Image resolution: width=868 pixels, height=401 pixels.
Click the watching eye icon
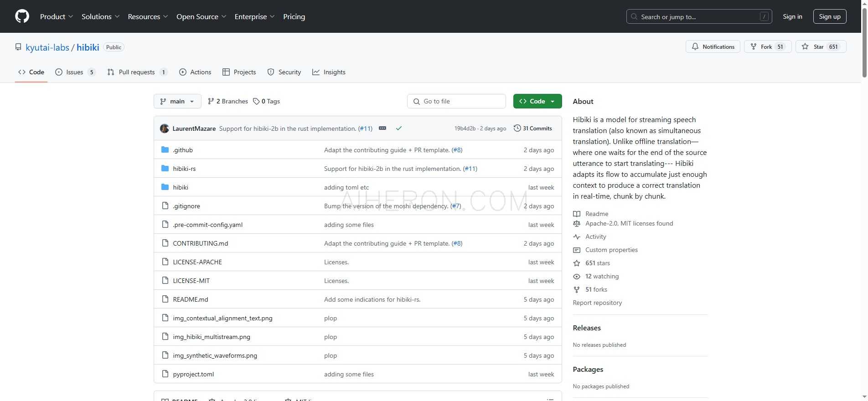577,276
